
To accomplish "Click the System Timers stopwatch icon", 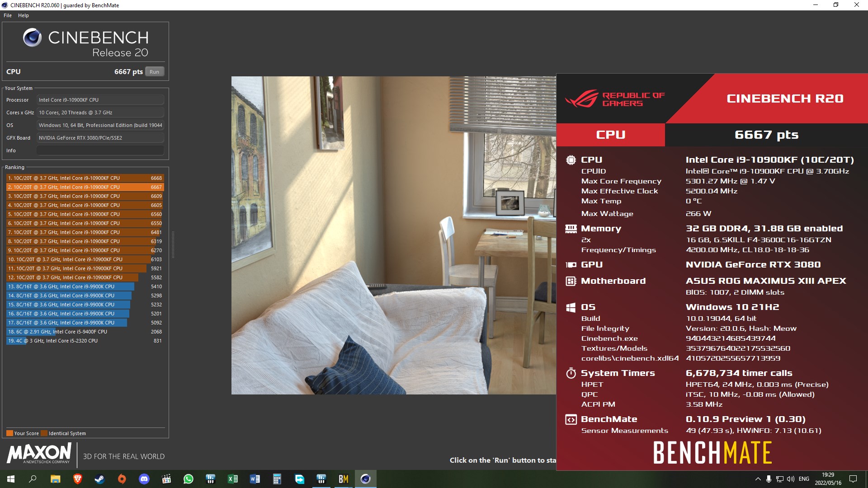I will tap(571, 373).
